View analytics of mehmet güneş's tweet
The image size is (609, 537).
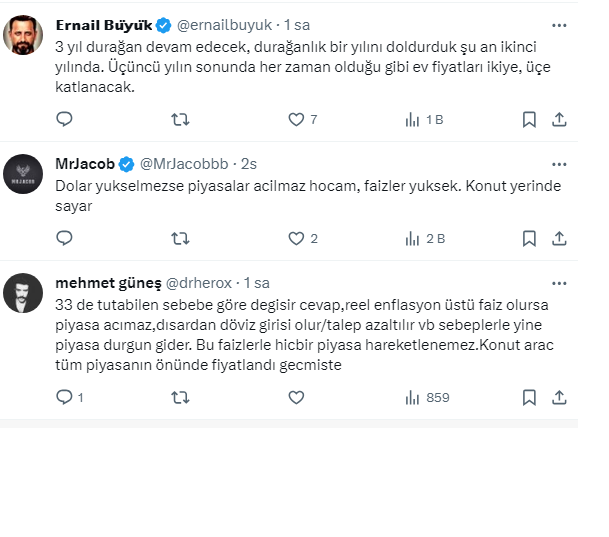coord(412,397)
